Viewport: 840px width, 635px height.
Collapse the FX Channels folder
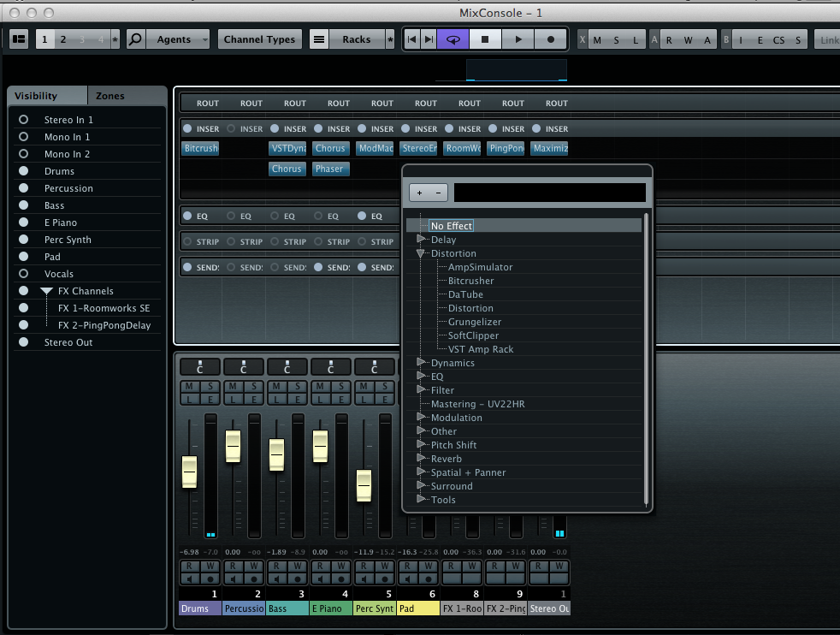[x=45, y=291]
